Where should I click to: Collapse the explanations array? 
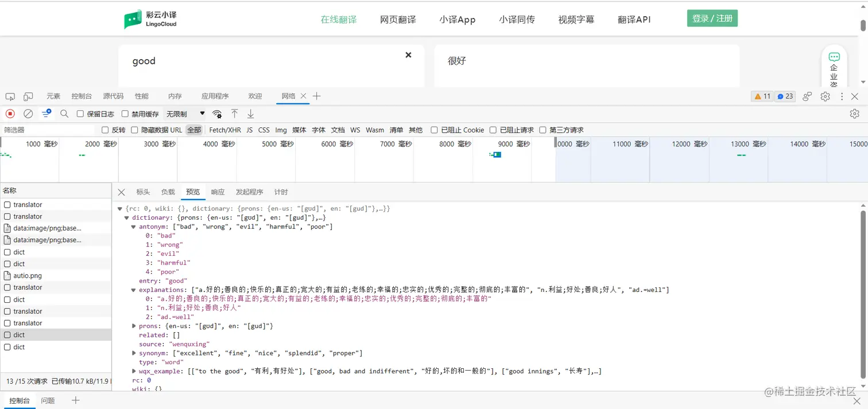tap(134, 290)
